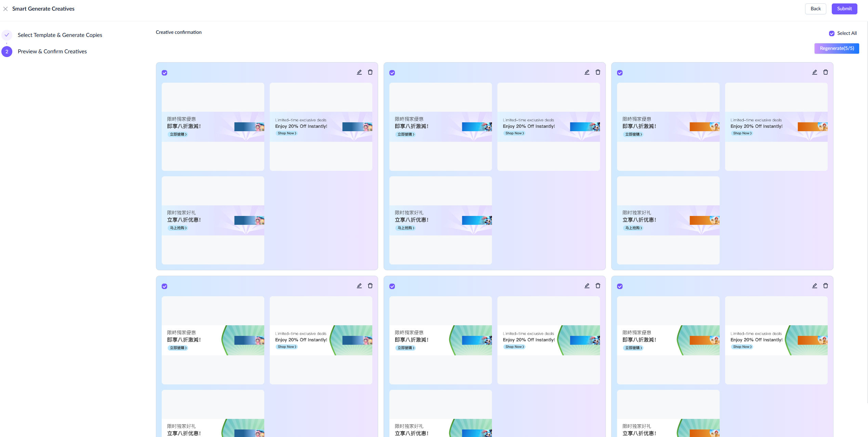Click pencil icon on bottom-left green card
Viewport: 868px width, 437px height.
[359, 286]
